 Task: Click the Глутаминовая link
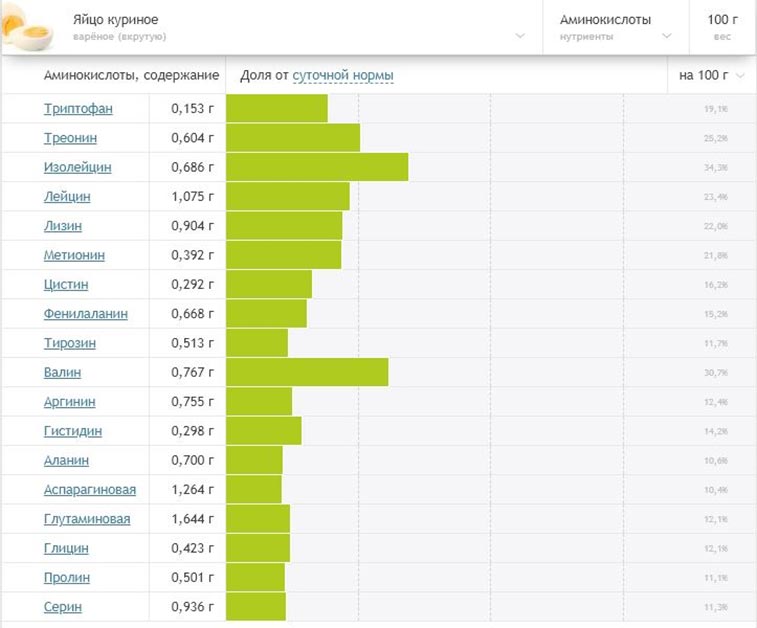(x=87, y=519)
